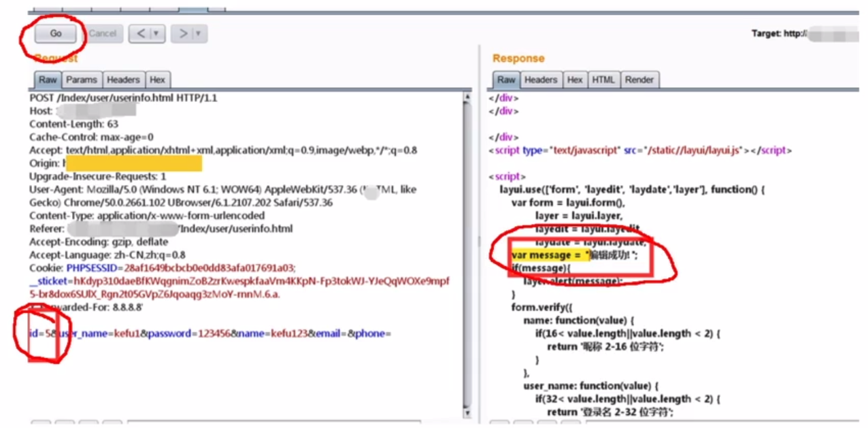
Task: Click the Target: http label
Action: tap(778, 33)
